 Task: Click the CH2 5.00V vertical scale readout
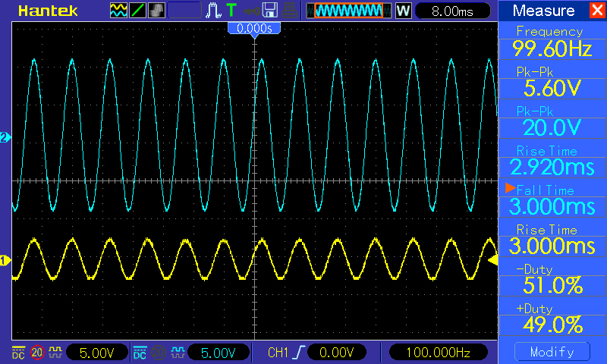[219, 353]
